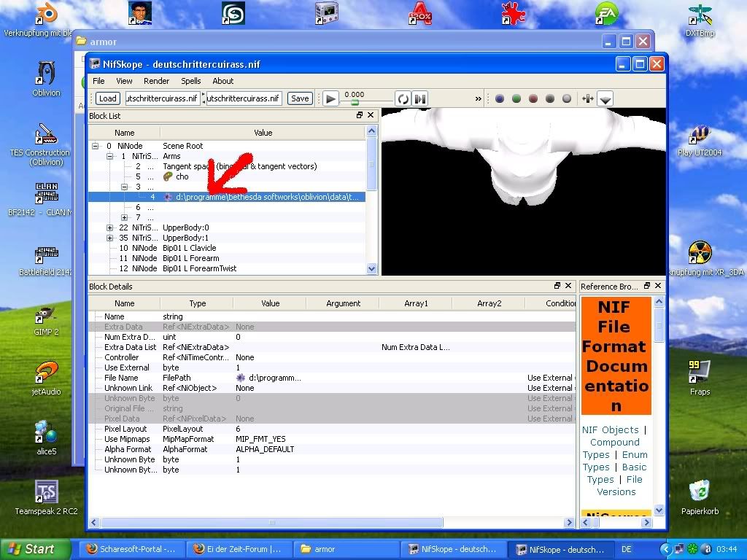The width and height of the screenshot is (747, 560).
Task: Click the Save button
Action: pyautogui.click(x=299, y=98)
